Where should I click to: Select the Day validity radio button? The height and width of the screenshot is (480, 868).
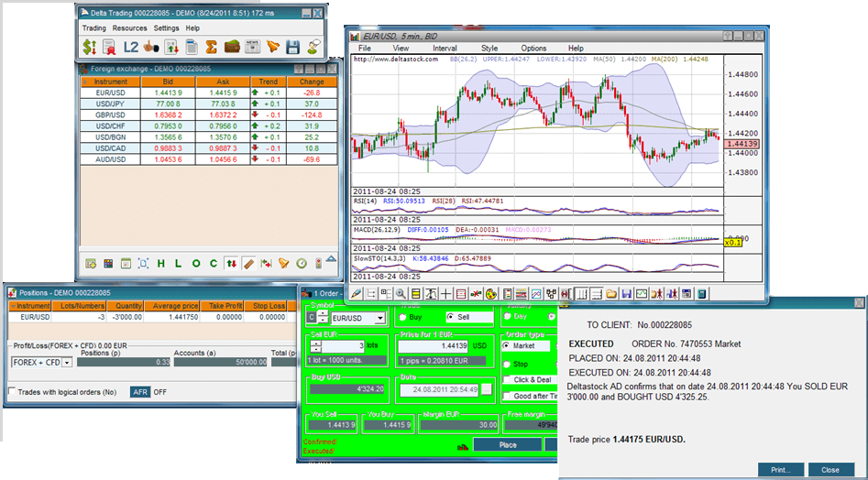[507, 316]
